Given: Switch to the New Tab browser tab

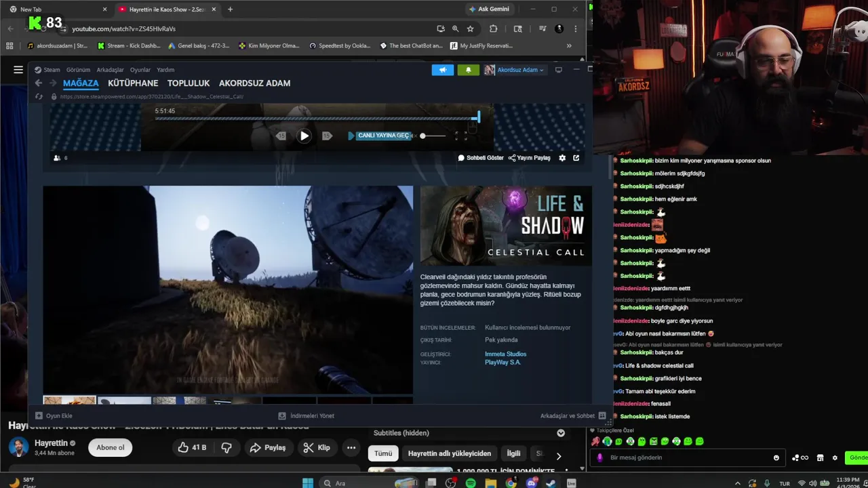Looking at the screenshot, I should click(58, 9).
